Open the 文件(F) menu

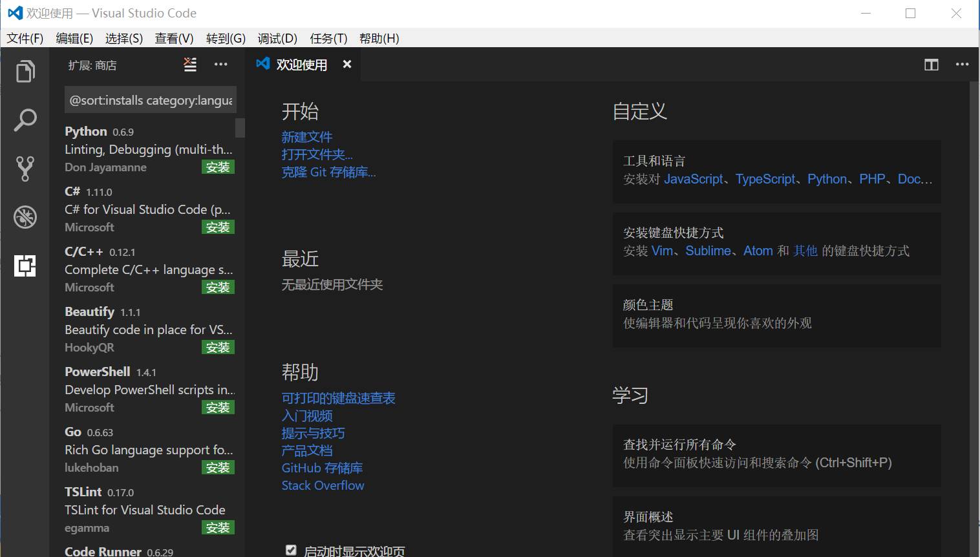[25, 38]
